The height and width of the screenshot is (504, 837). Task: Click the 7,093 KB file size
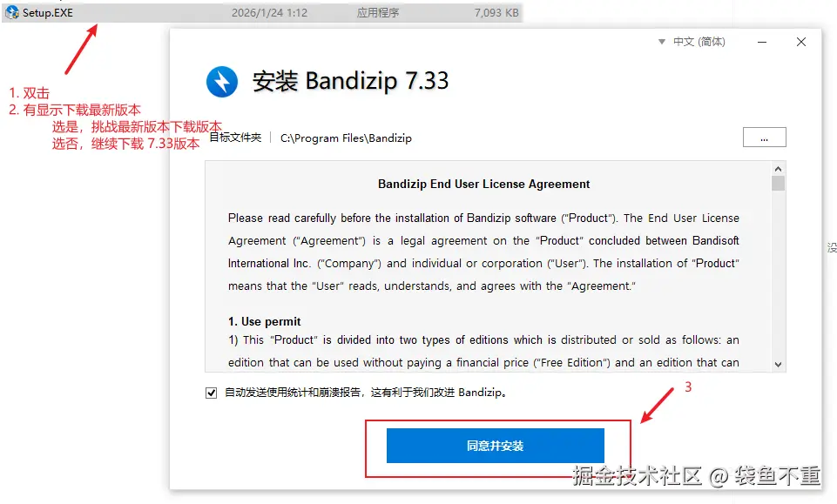(x=496, y=13)
